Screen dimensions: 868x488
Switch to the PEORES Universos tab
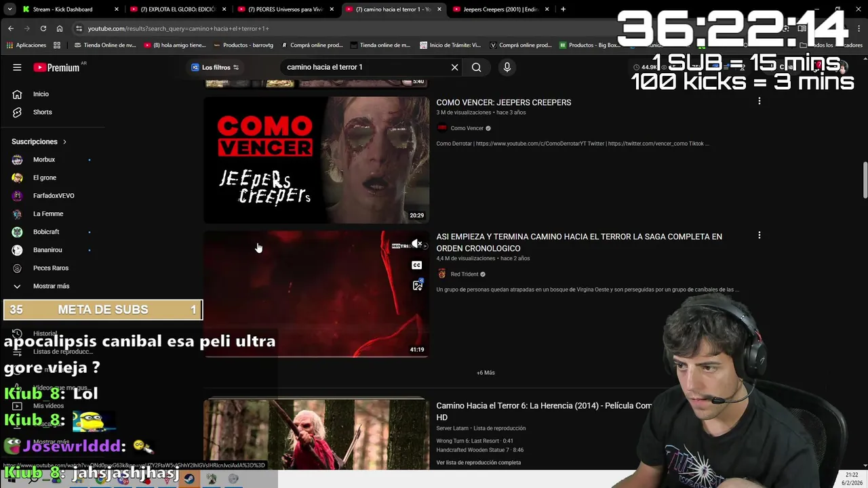pos(285,9)
